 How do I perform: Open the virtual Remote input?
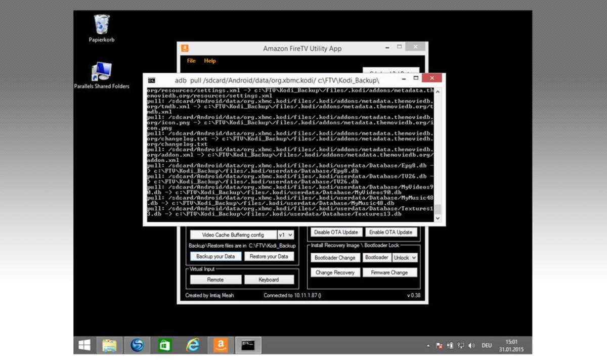(215, 280)
